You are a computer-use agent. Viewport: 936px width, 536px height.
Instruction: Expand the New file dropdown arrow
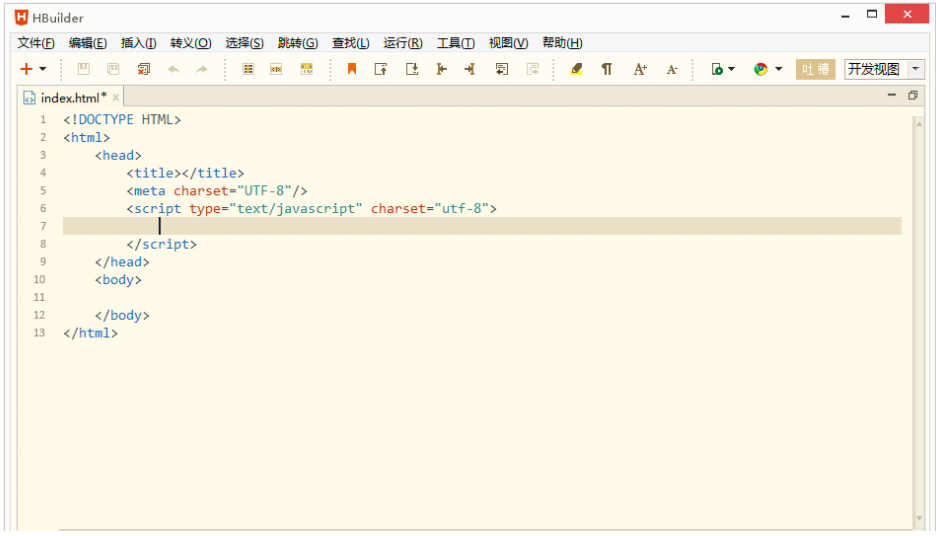click(43, 69)
